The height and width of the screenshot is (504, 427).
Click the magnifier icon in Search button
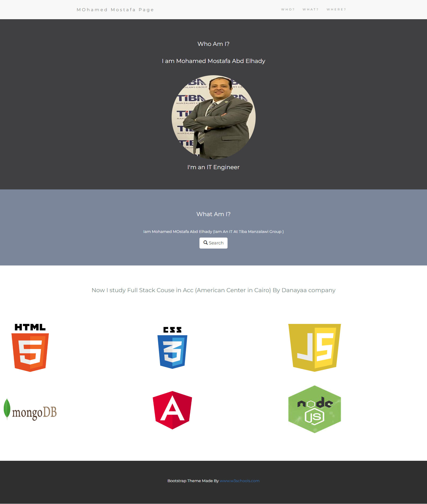[x=205, y=243]
